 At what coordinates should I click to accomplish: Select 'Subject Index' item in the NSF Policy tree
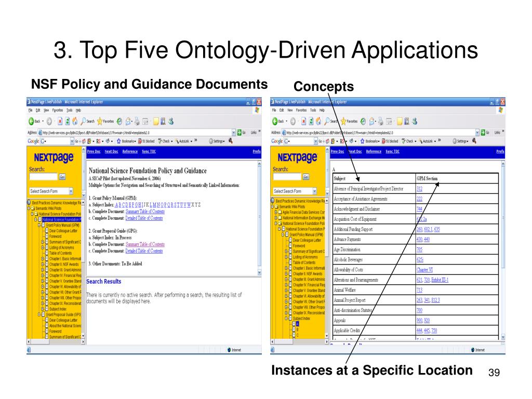[x=58, y=309]
